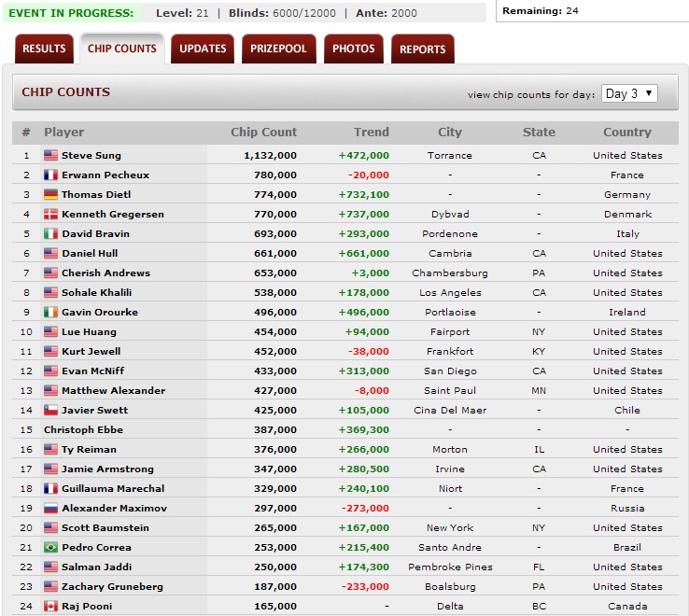The height and width of the screenshot is (616, 689).
Task: Go to the Updates tab
Action: click(x=203, y=49)
